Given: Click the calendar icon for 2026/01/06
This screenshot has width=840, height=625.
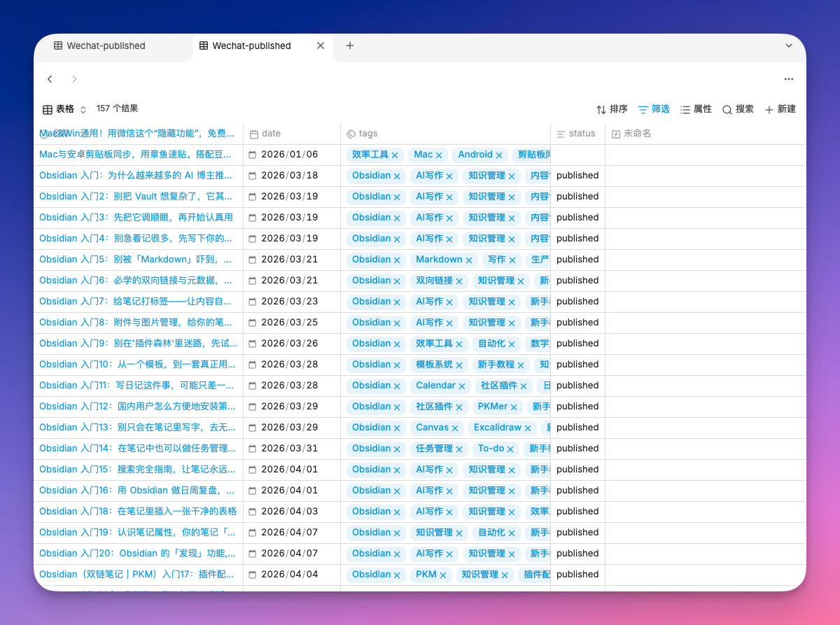Looking at the screenshot, I should pyautogui.click(x=253, y=155).
